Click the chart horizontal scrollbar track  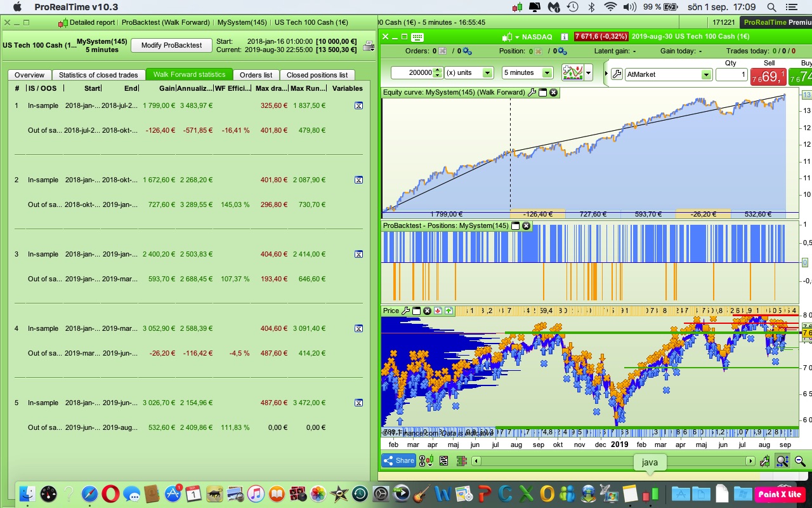coord(558,462)
